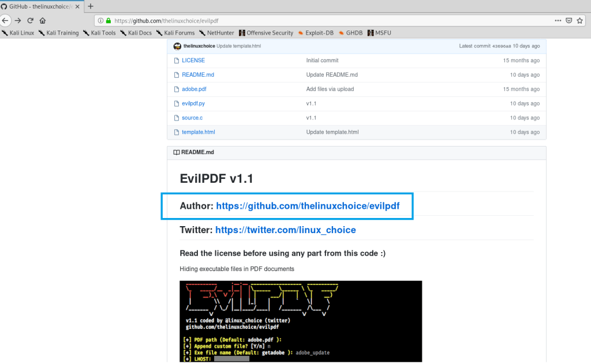Screen dimensions: 591x364
Task: Click 'Hiding executable files in PDF documents' text
Action: [x=237, y=269]
